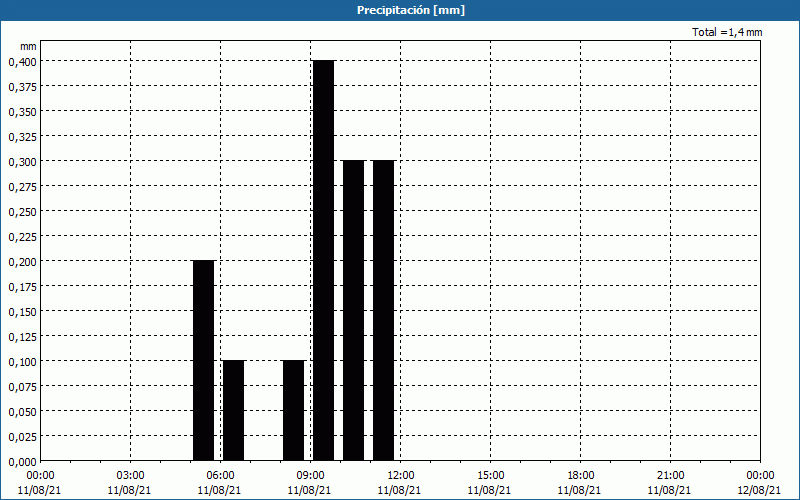The height and width of the screenshot is (500, 800).
Task: Click the 06:00 time label
Action: [x=220, y=476]
